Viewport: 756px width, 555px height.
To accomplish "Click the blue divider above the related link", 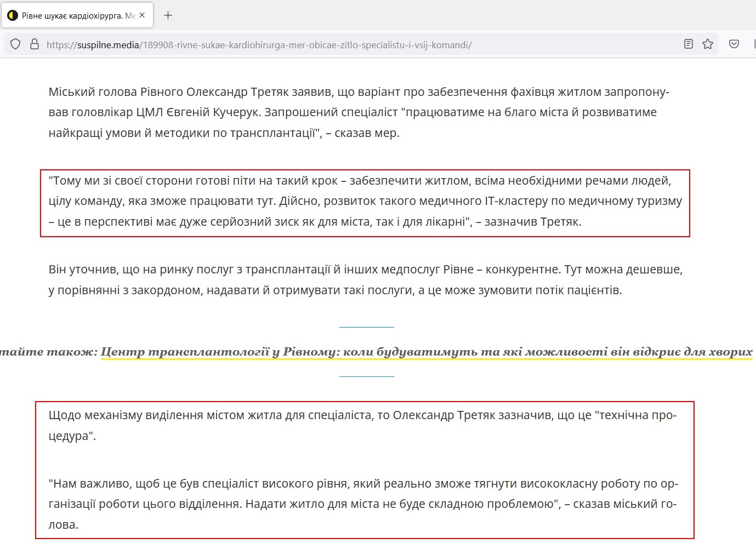I will click(x=366, y=327).
